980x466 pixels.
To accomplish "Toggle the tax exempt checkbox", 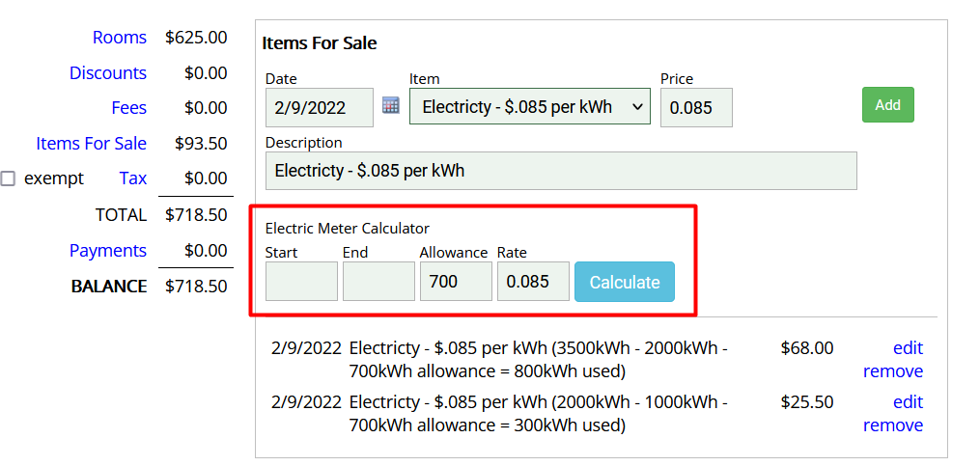I will click(x=9, y=178).
